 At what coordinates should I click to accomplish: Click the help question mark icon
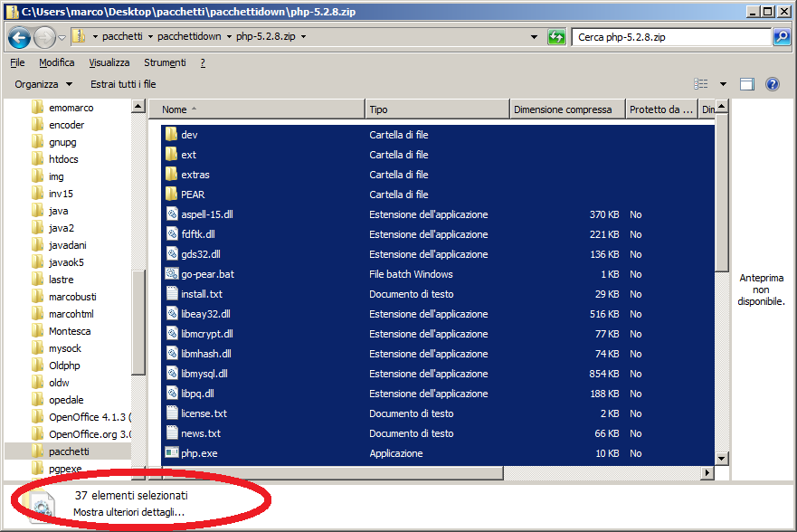pos(773,84)
